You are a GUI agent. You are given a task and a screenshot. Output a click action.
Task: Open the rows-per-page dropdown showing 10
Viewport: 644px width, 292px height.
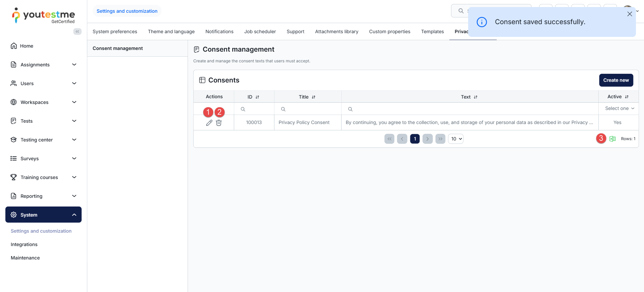point(456,139)
